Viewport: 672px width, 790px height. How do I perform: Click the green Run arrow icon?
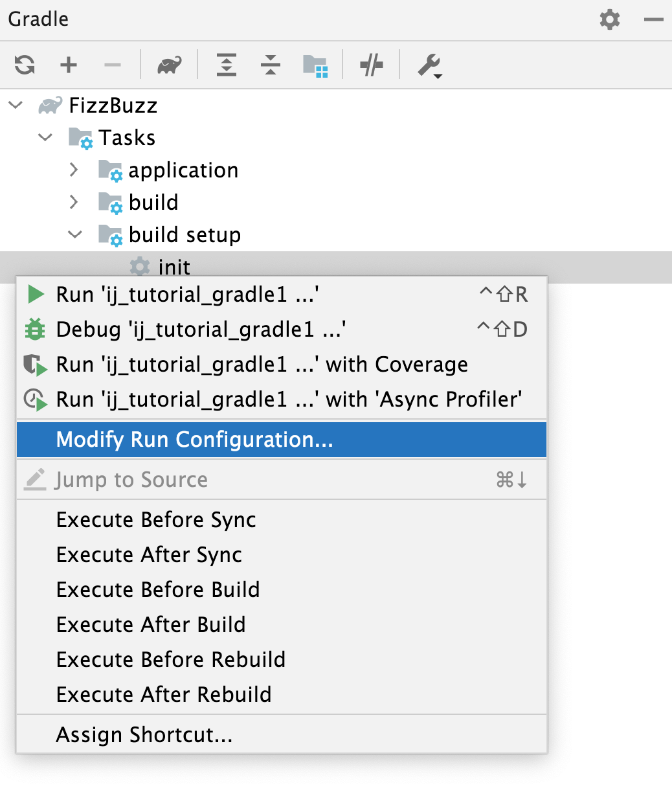tap(35, 294)
